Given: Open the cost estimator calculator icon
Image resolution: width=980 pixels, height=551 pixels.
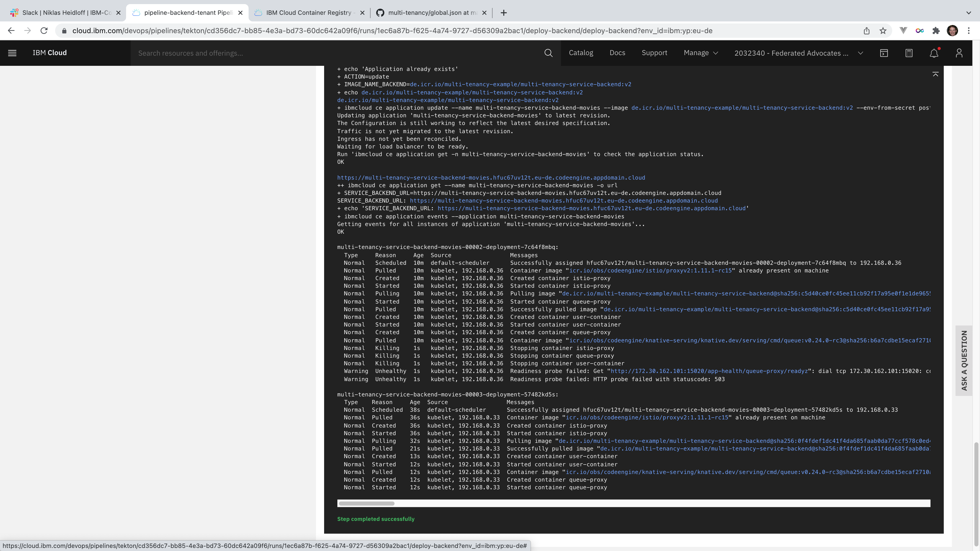Looking at the screenshot, I should pyautogui.click(x=909, y=53).
